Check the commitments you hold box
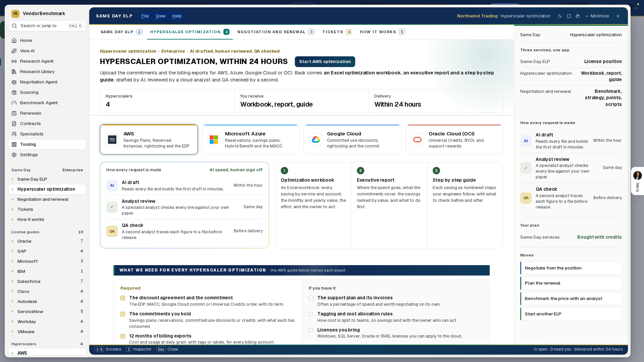 [x=123, y=314]
